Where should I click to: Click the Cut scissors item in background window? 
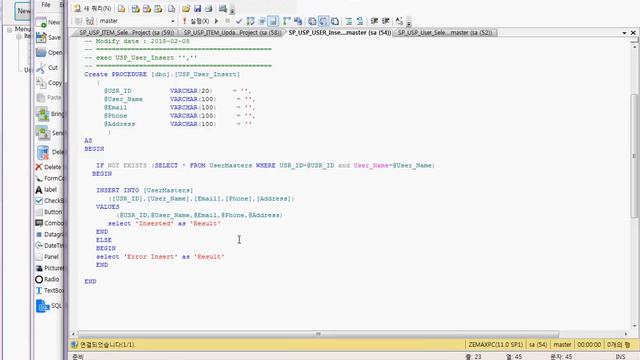click(x=47, y=68)
